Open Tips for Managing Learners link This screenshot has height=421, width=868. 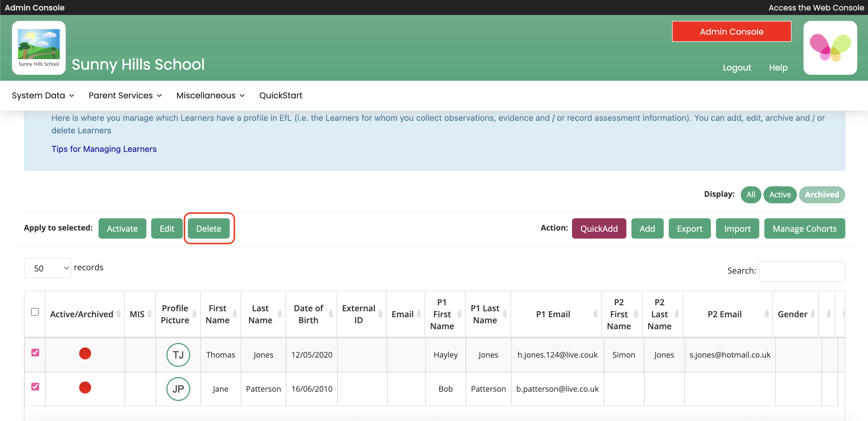(104, 149)
